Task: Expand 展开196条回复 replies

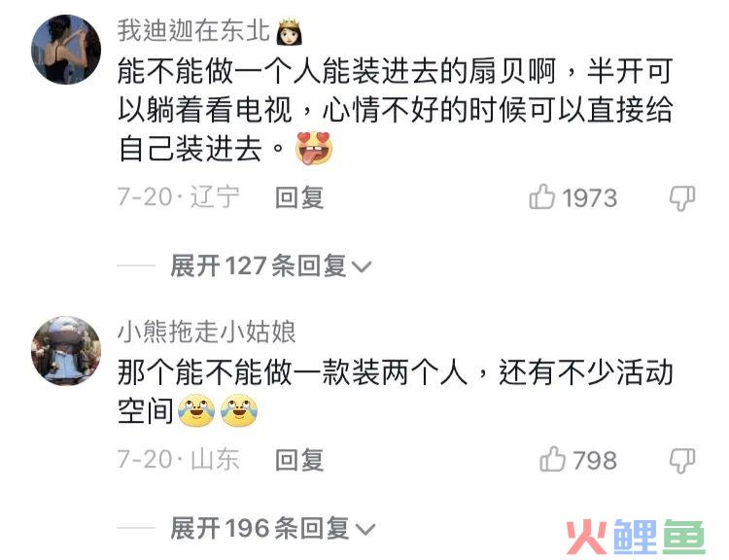Action: pyautogui.click(x=273, y=528)
